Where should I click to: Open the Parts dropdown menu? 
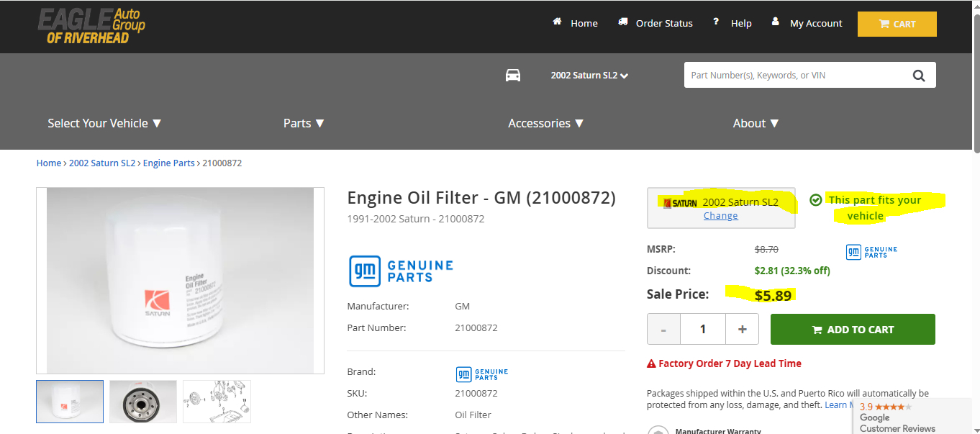[304, 123]
